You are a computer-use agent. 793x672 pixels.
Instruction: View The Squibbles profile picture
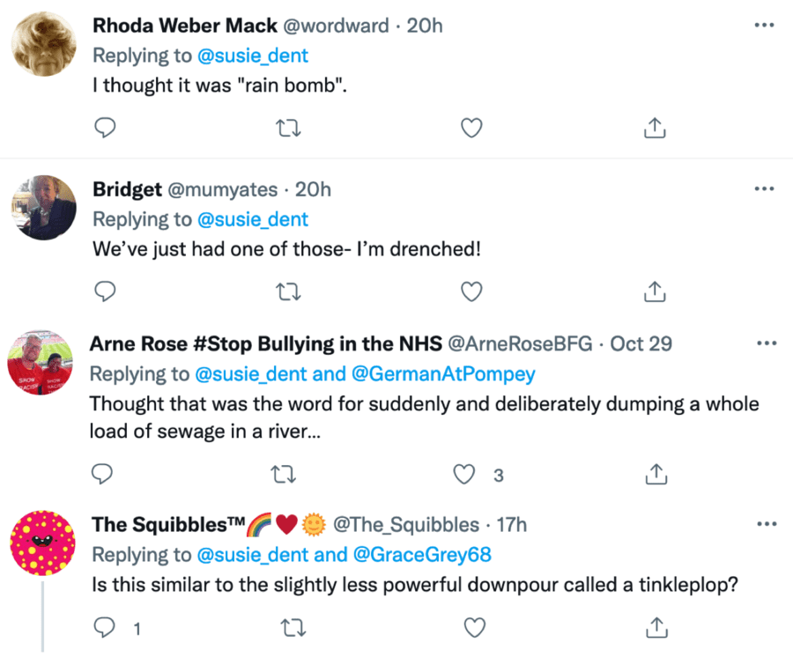[x=42, y=543]
